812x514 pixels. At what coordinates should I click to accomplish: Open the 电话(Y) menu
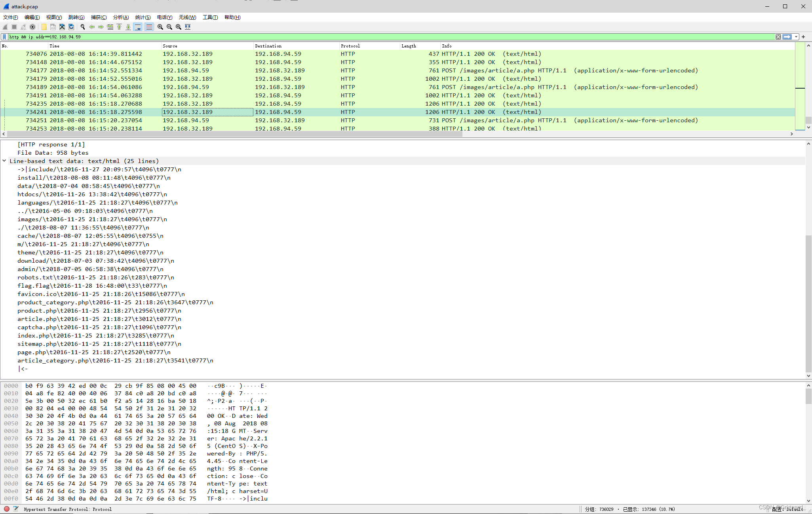click(x=165, y=17)
